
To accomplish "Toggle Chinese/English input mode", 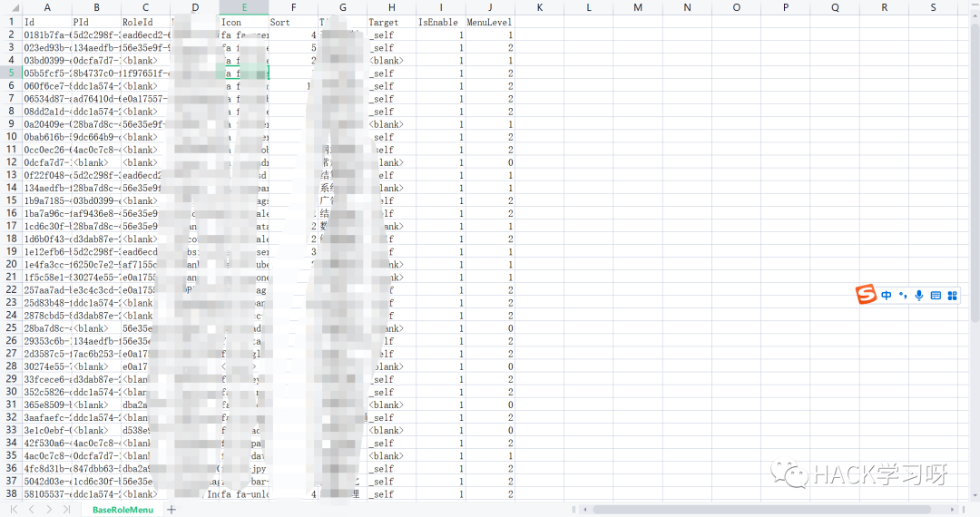I will point(887,296).
